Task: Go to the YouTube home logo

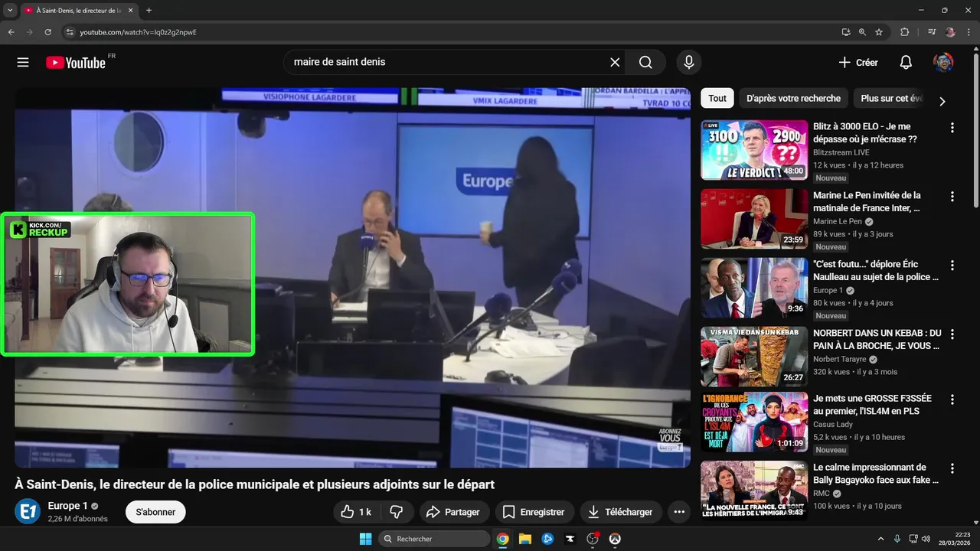Action: [76, 63]
